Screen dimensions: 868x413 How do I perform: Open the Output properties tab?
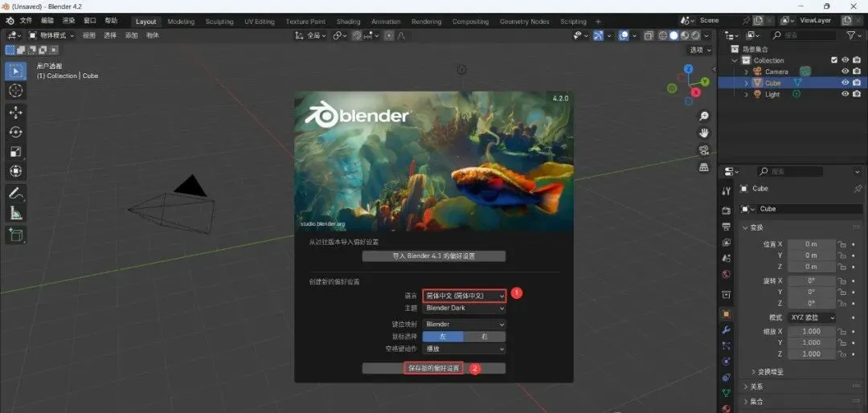pos(727,227)
